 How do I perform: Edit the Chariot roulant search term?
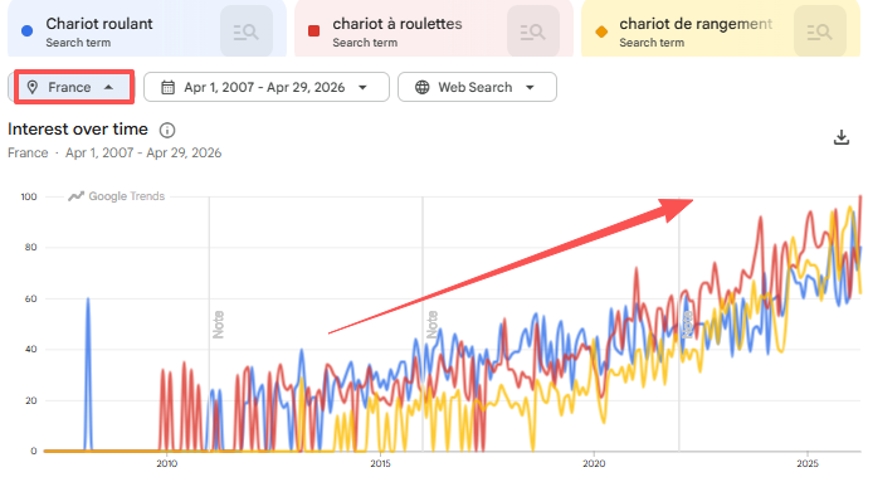pos(99,24)
